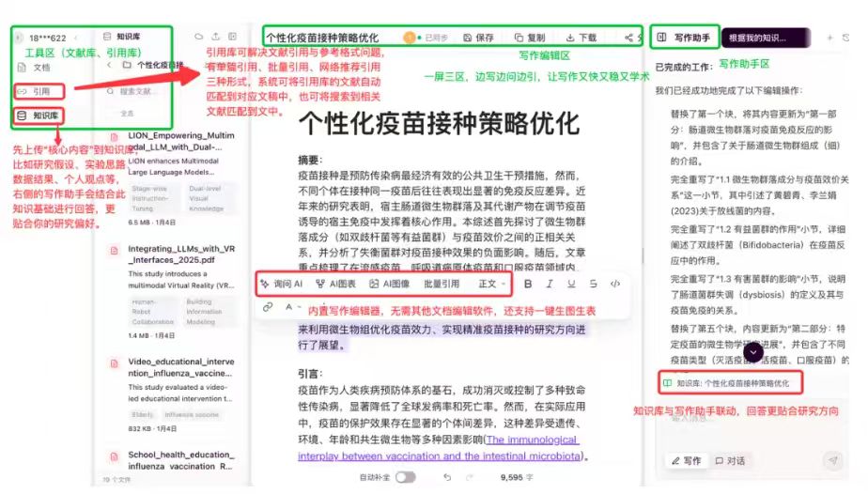Click the Underline icon in formatting toolbar
Viewport: 868px width, 494px height.
[x=571, y=284]
